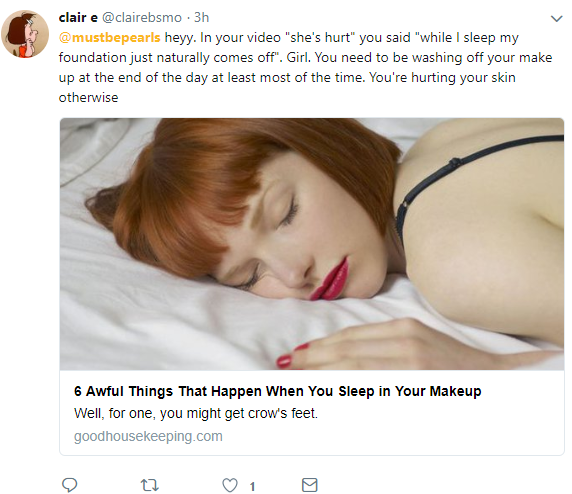The image size is (572, 494).
Task: Click the '3h' tweet timestamp
Action: pyautogui.click(x=201, y=18)
